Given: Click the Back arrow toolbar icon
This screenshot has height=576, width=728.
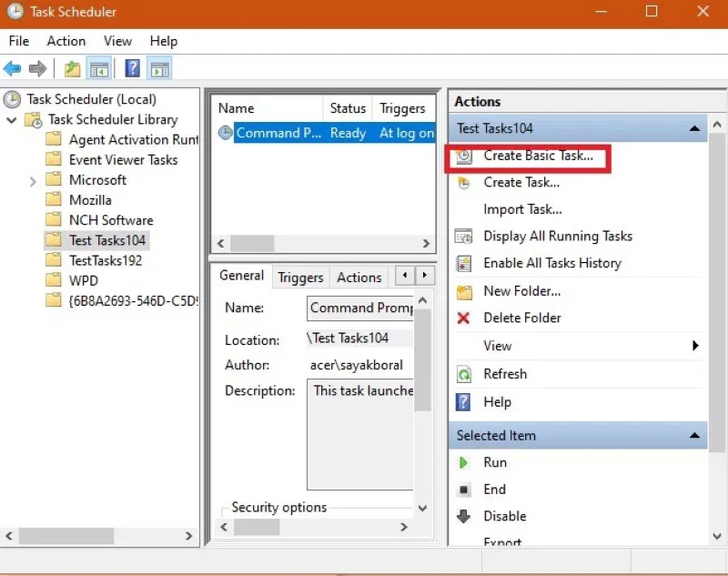Looking at the screenshot, I should coord(13,69).
